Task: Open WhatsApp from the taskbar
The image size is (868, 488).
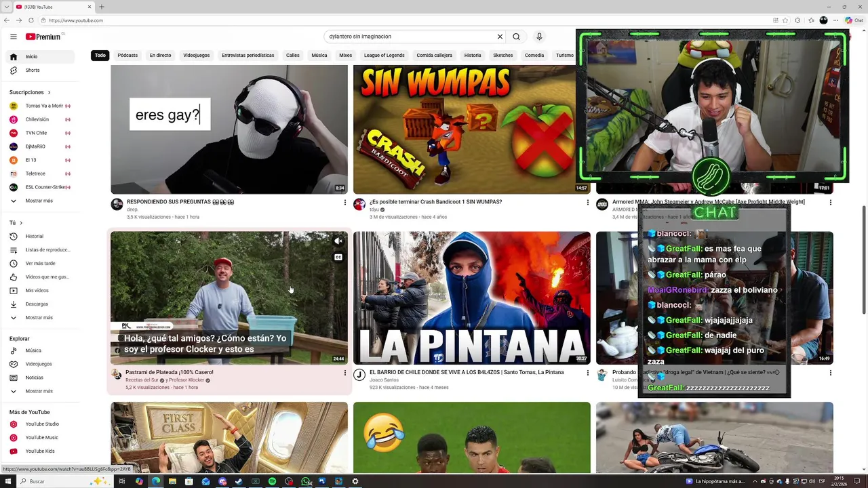Action: (306, 481)
